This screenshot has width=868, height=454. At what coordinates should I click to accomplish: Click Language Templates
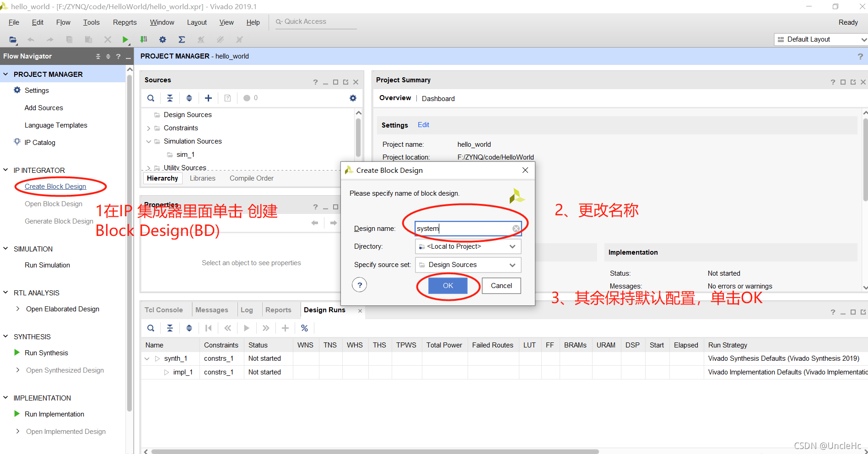[56, 125]
